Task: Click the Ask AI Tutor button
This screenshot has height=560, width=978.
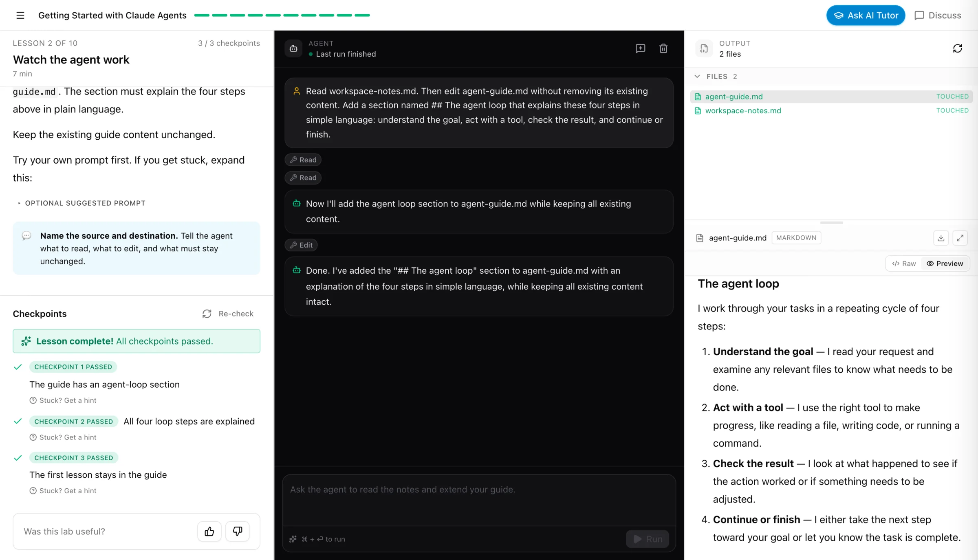Action: click(x=866, y=15)
